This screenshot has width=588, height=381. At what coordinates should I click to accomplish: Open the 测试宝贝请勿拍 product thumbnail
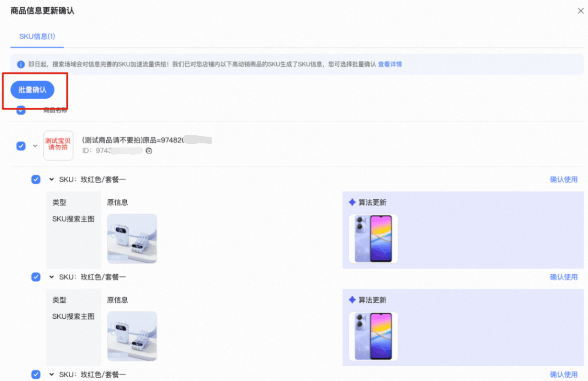tap(58, 146)
